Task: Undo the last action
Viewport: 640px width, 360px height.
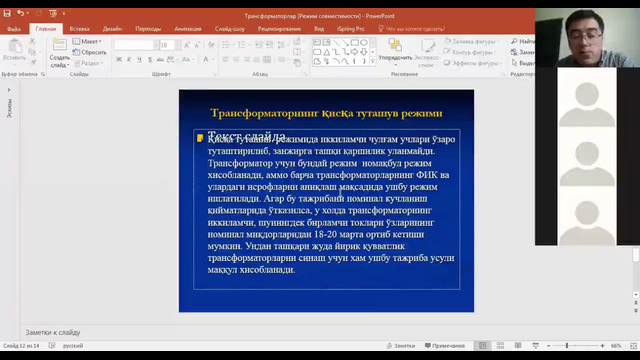Action: coord(20,13)
